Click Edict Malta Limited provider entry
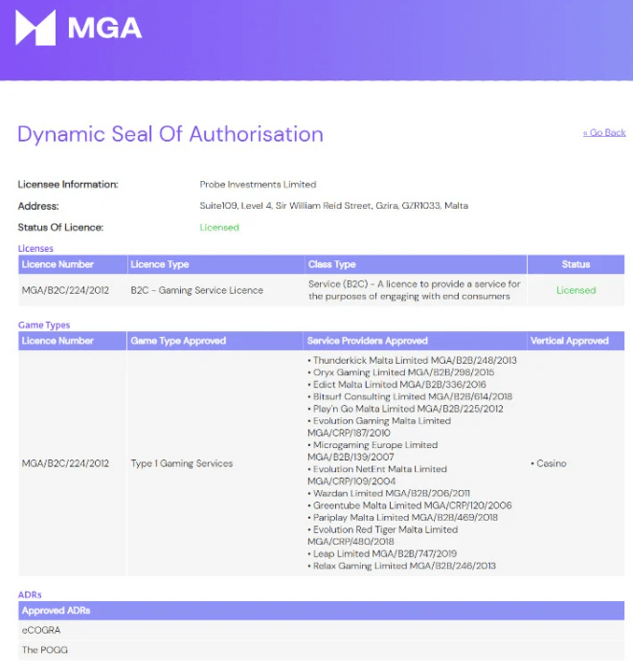Screen dimensions: 633x672 click(x=396, y=385)
